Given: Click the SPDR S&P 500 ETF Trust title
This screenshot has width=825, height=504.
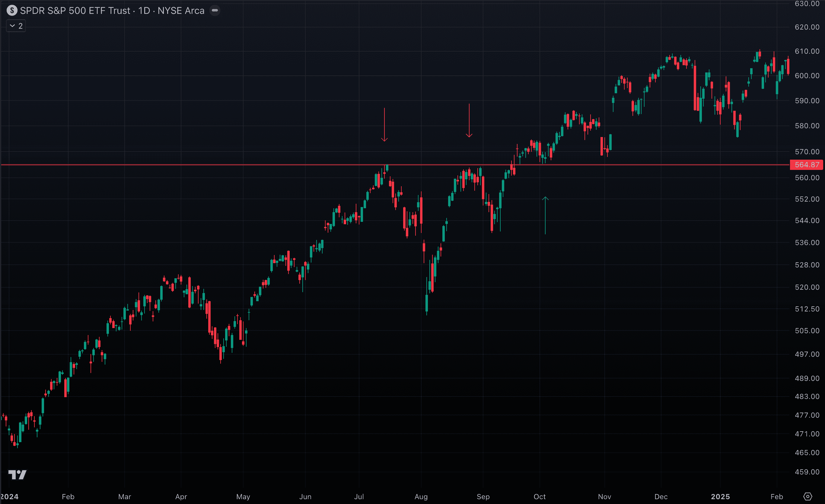Looking at the screenshot, I should [x=75, y=11].
